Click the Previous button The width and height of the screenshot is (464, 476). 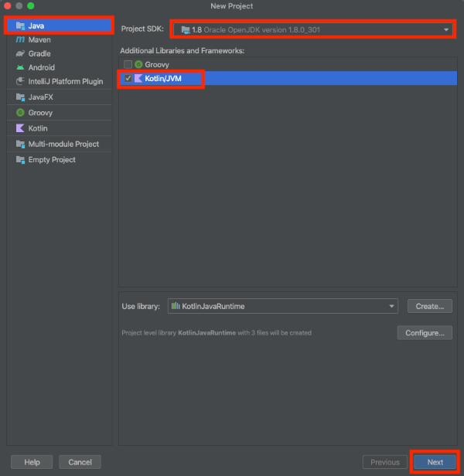[385, 462]
